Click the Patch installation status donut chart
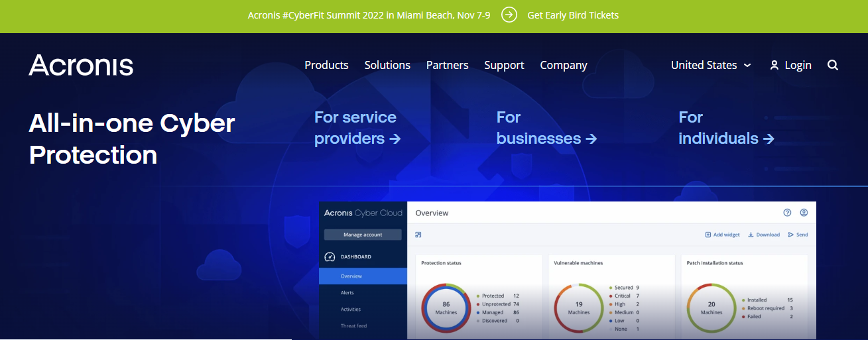Image resolution: width=868 pixels, height=340 pixels. (711, 308)
